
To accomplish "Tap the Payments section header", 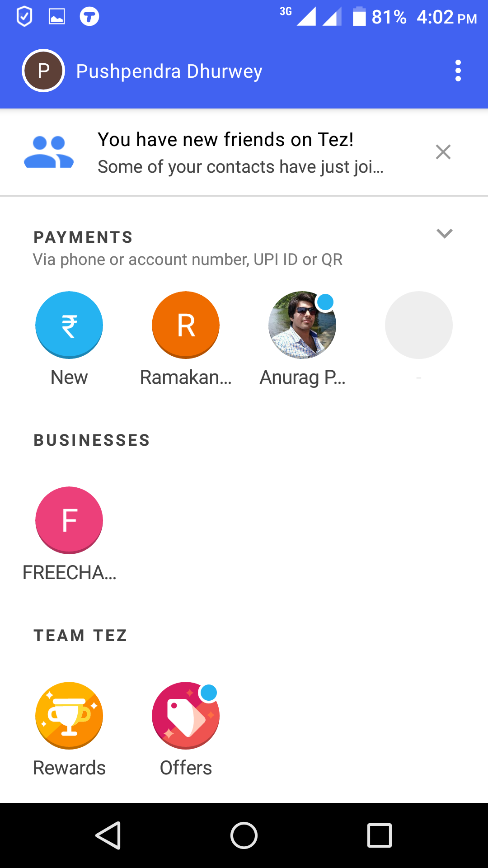I will coord(83,237).
